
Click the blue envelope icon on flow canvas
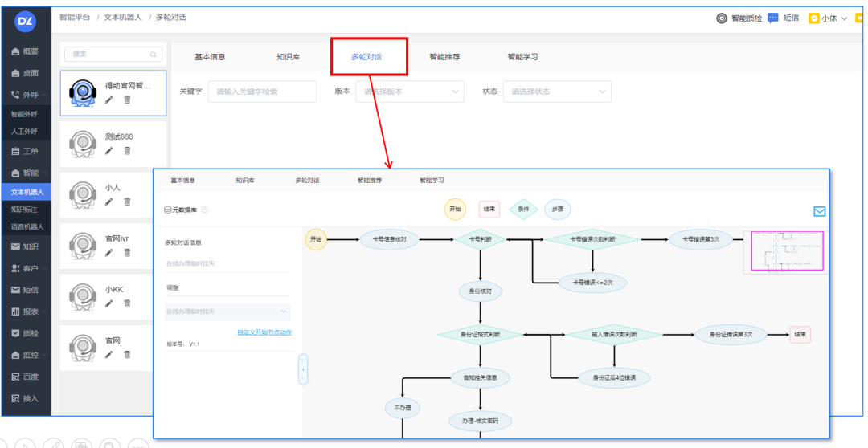819,211
